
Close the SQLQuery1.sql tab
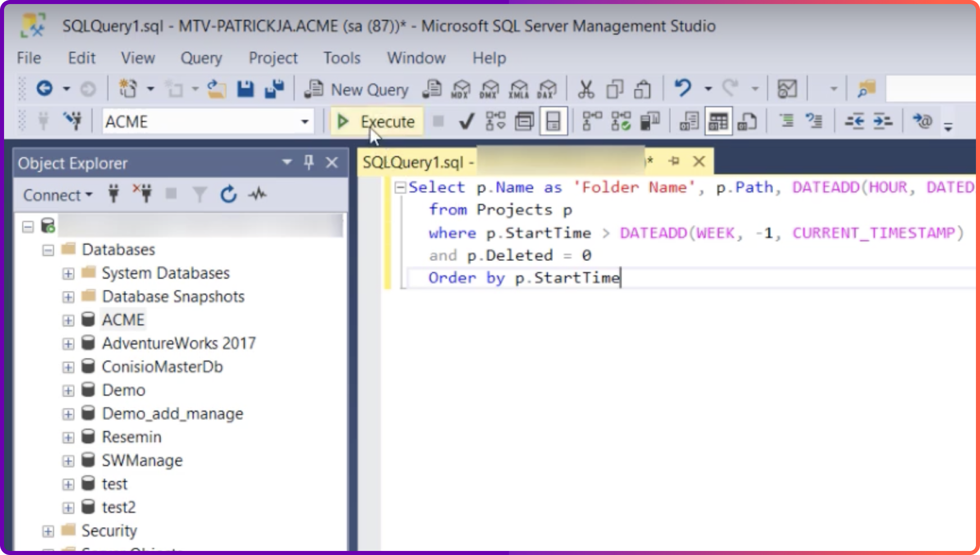[x=699, y=162]
